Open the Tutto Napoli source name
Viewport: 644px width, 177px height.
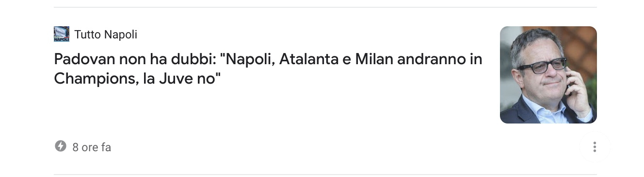pos(106,35)
